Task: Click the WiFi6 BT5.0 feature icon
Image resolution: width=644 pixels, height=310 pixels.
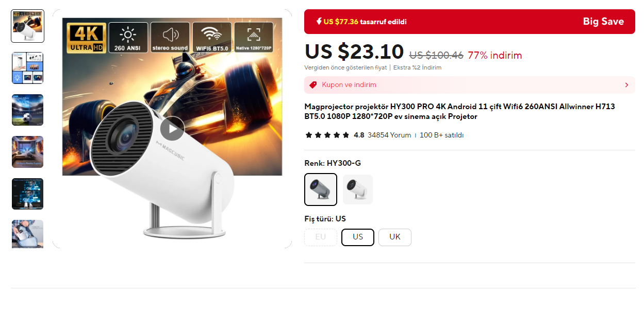Action: 212,38
